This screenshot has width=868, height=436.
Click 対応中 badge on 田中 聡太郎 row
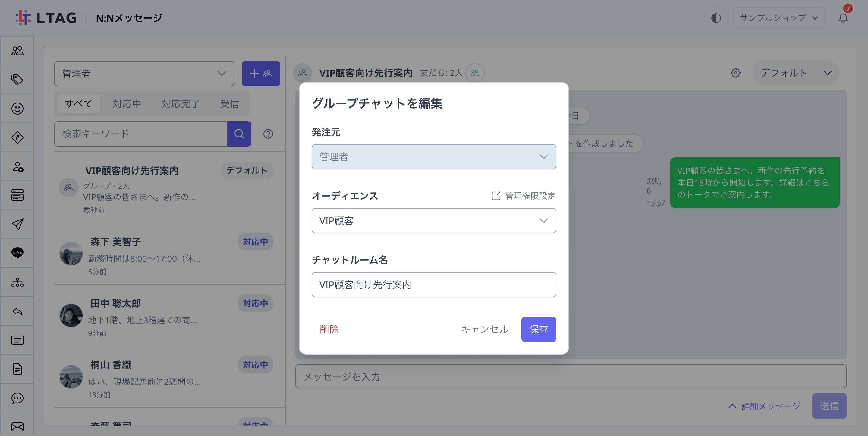point(255,303)
